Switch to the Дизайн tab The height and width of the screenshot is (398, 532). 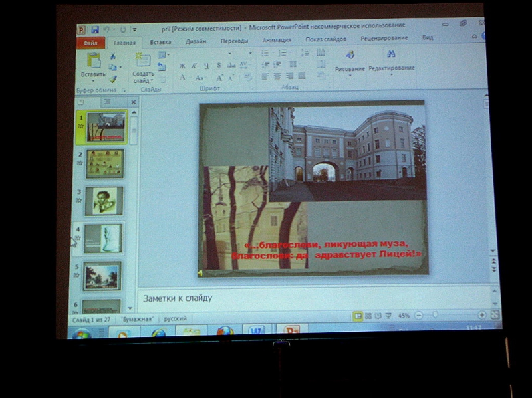click(196, 41)
